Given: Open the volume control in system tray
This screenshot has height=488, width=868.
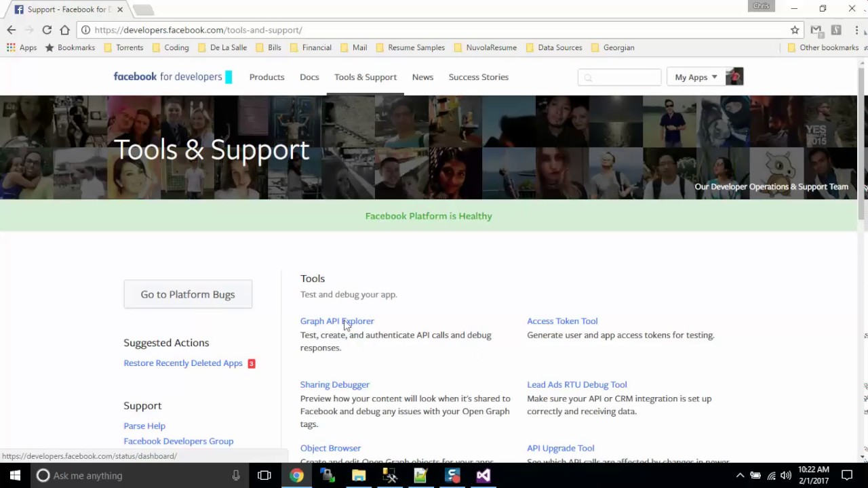Looking at the screenshot, I should tap(786, 475).
